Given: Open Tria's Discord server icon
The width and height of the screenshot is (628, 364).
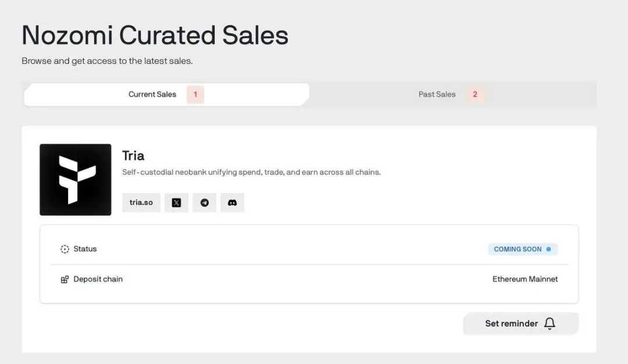Looking at the screenshot, I should click(x=232, y=203).
